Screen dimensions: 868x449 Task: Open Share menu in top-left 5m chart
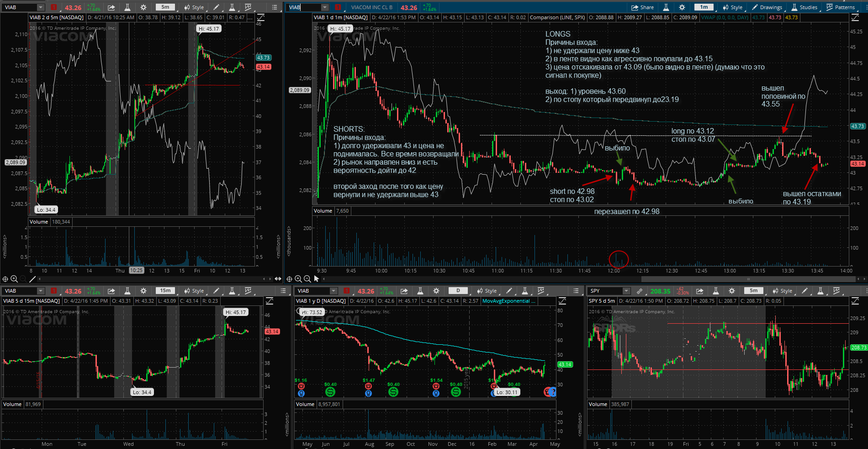point(111,7)
